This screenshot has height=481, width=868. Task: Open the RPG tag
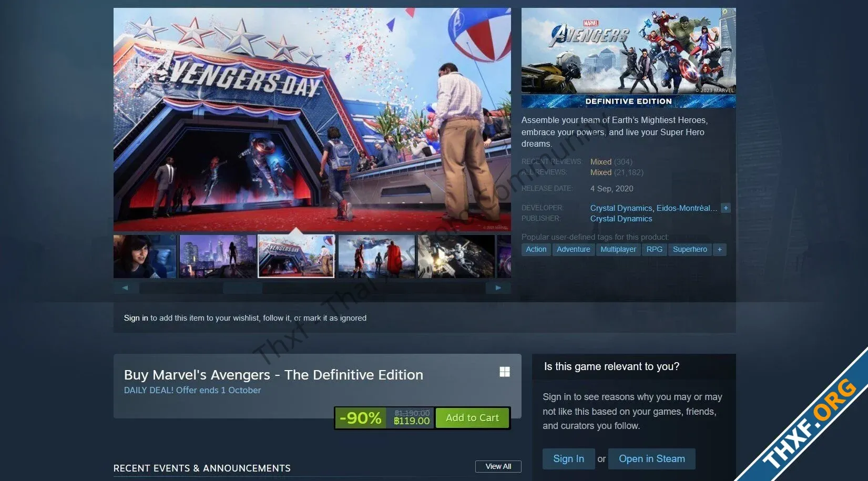tap(655, 249)
